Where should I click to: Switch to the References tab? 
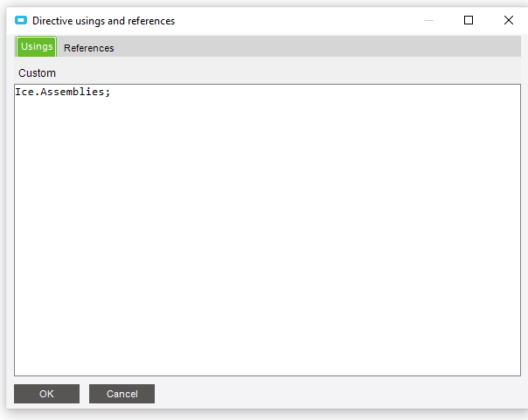89,48
